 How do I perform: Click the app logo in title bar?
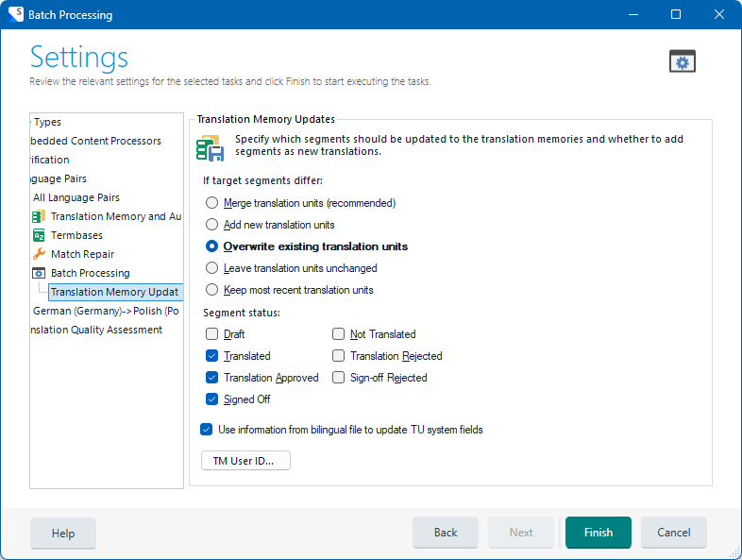[14, 14]
